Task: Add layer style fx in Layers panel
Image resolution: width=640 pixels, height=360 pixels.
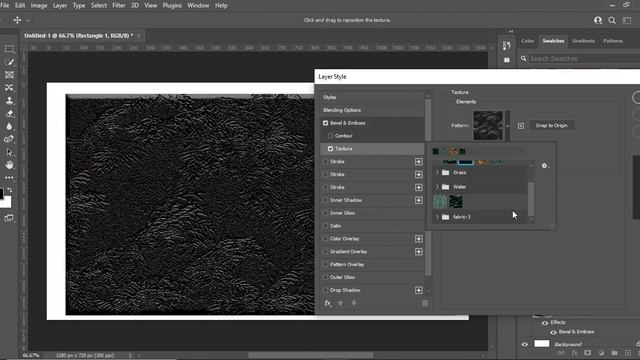Action: (574, 353)
